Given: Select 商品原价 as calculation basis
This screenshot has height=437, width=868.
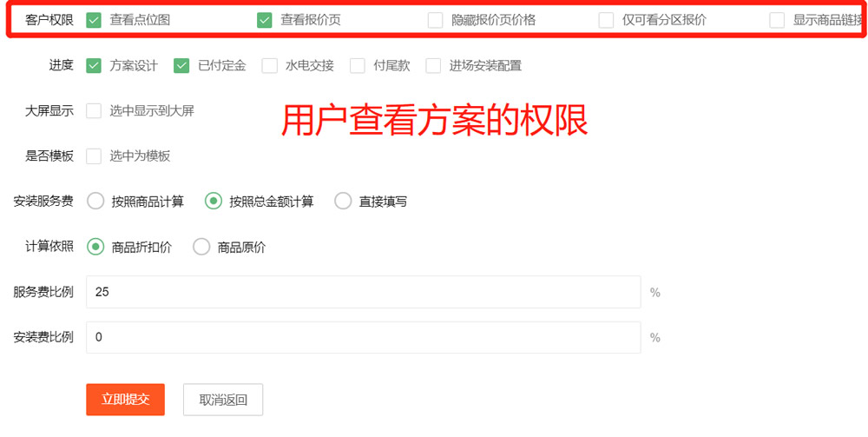Looking at the screenshot, I should [x=201, y=247].
